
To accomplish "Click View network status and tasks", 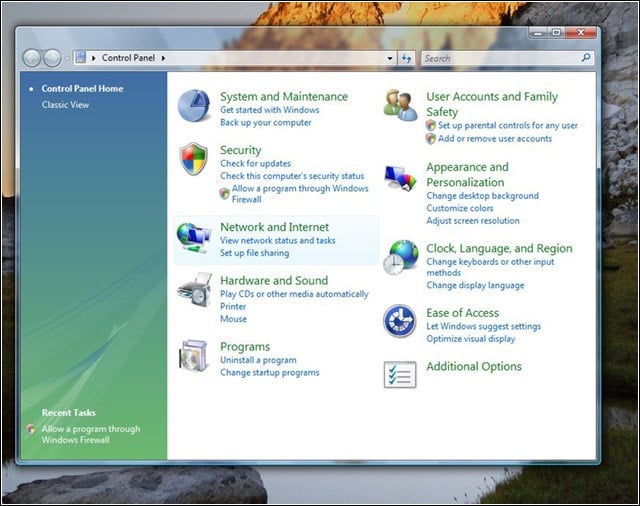I will 278,240.
